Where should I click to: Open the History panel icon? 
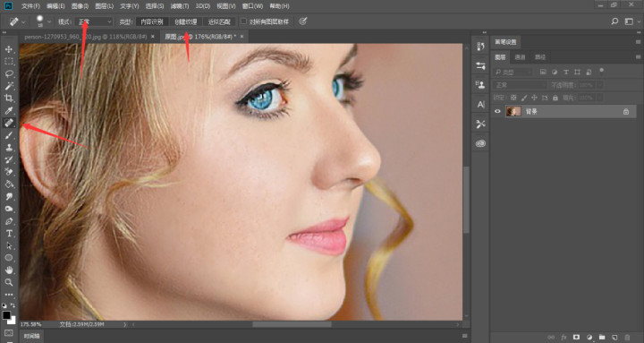(480, 46)
